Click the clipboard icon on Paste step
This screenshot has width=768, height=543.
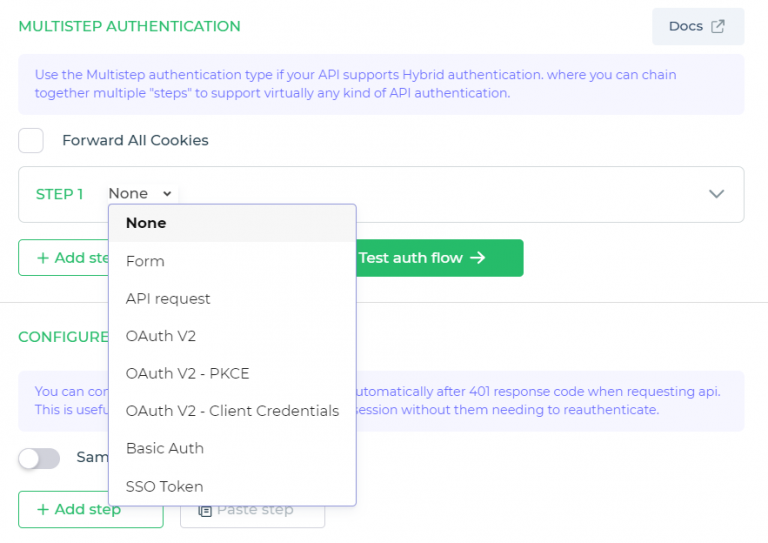(x=204, y=510)
